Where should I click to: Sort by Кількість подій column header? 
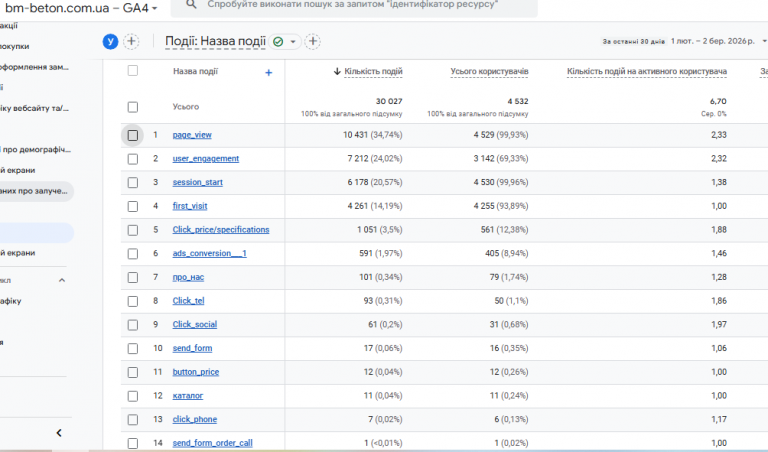[373, 71]
